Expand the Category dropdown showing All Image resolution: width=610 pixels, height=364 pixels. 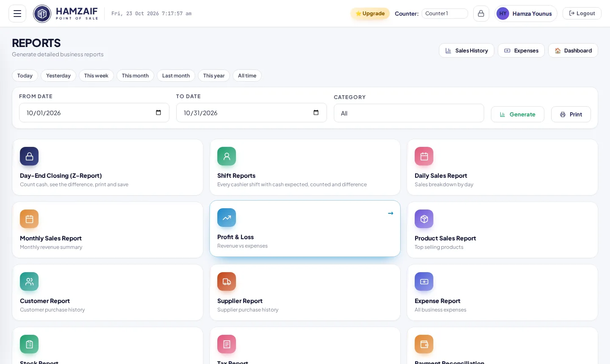pyautogui.click(x=409, y=113)
